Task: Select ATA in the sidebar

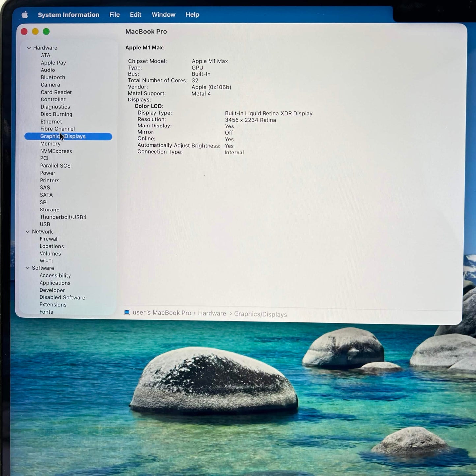Action: click(x=45, y=55)
